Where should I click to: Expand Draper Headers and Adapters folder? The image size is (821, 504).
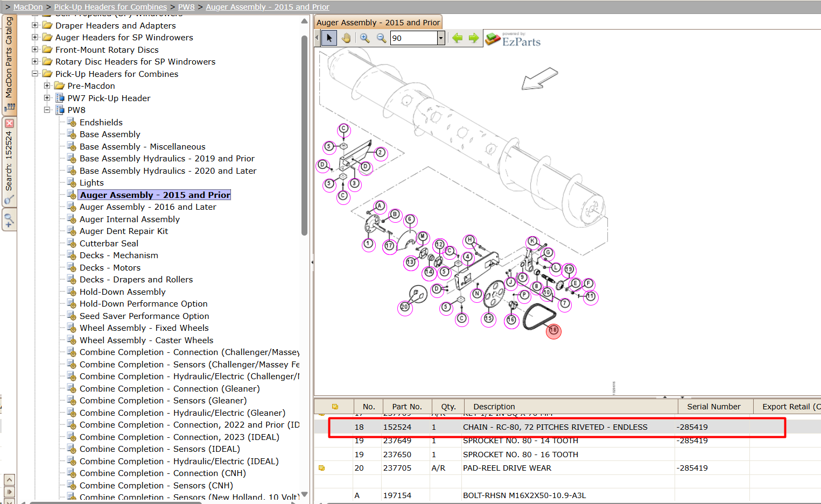(x=35, y=25)
